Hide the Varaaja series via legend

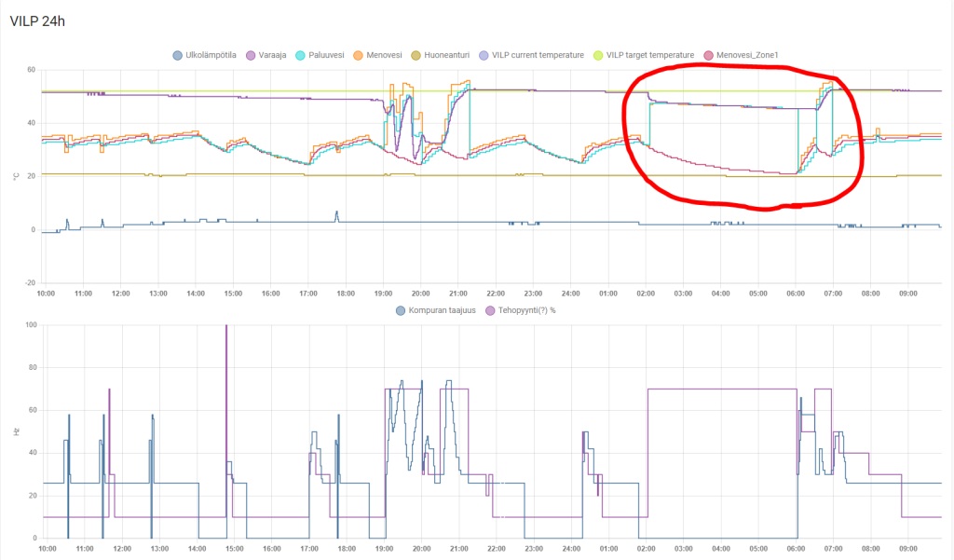pos(269,55)
